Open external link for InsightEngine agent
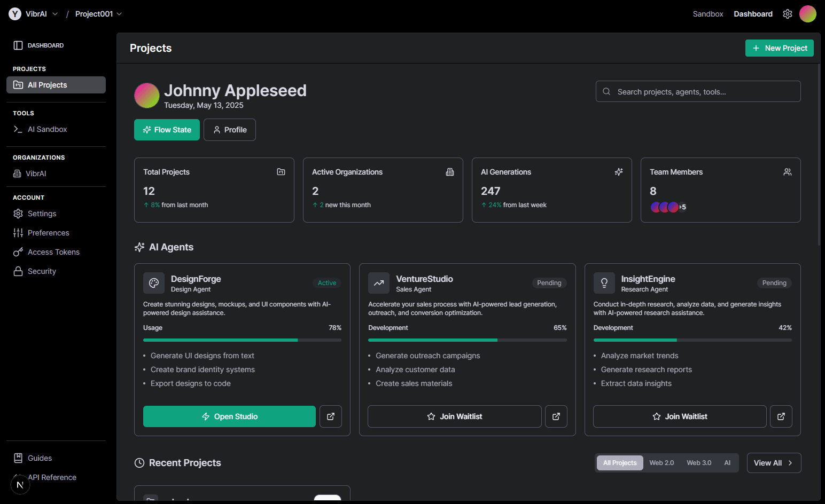The width and height of the screenshot is (825, 504). [x=781, y=416]
